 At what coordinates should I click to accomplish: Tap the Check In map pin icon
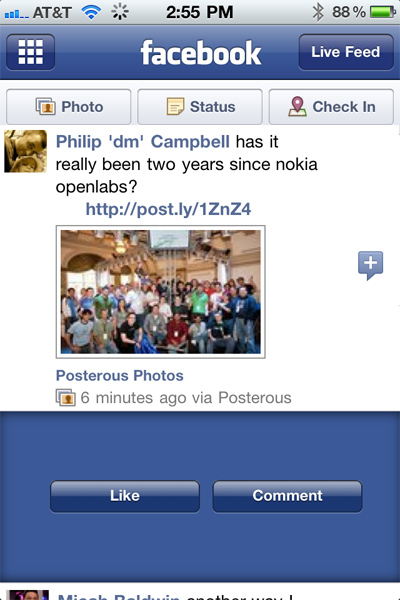pyautogui.click(x=297, y=106)
